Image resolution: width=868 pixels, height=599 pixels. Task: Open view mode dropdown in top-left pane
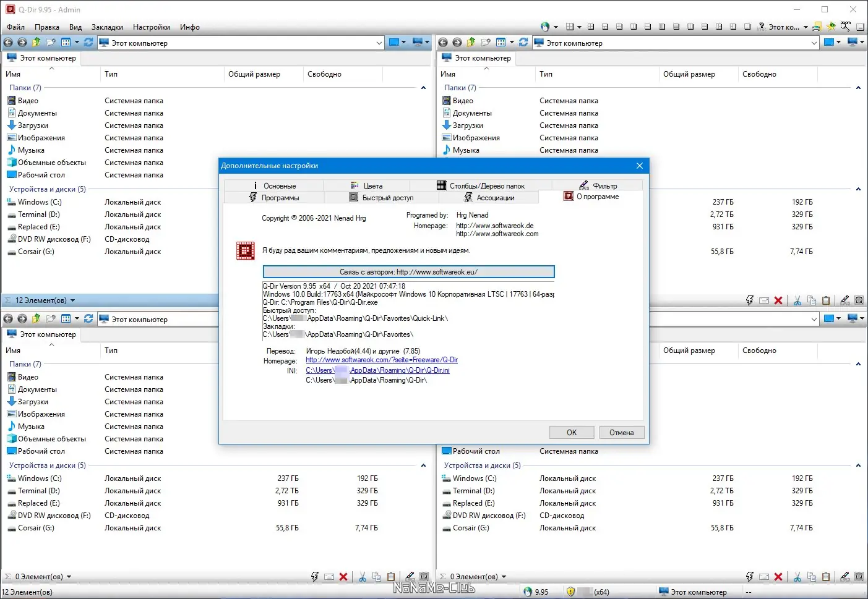pyautogui.click(x=77, y=43)
